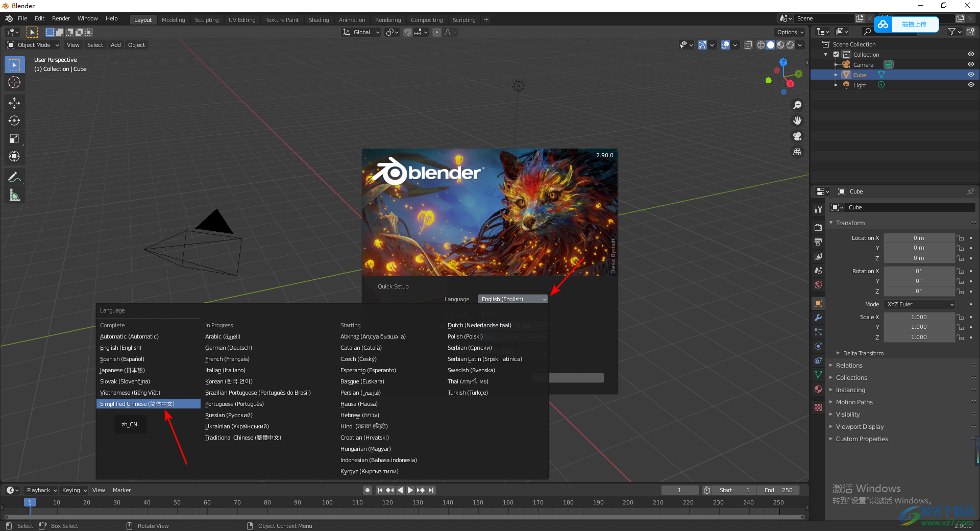This screenshot has width=980, height=531.
Task: Open the Render properties tab icon
Action: (818, 227)
